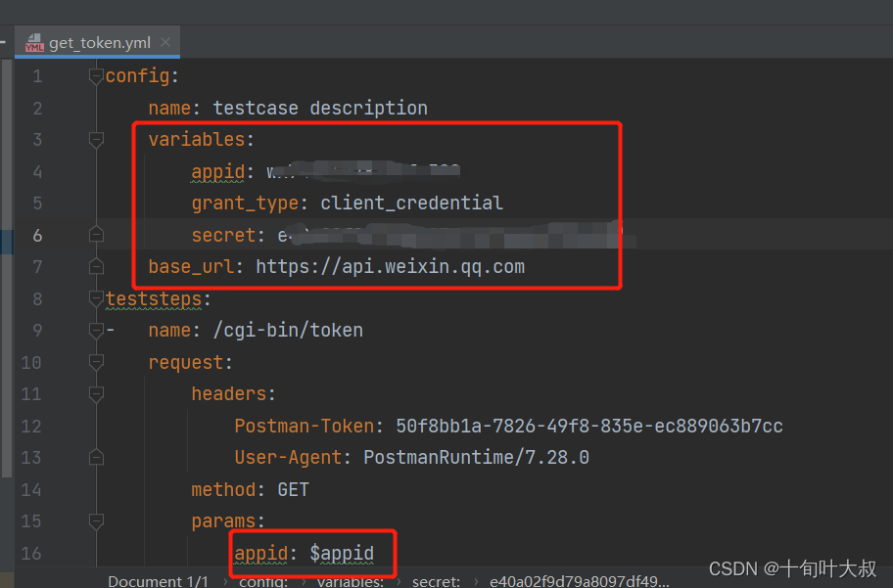893x588 pixels.
Task: Click the 'headers' key on line 11
Action: pyautogui.click(x=229, y=394)
